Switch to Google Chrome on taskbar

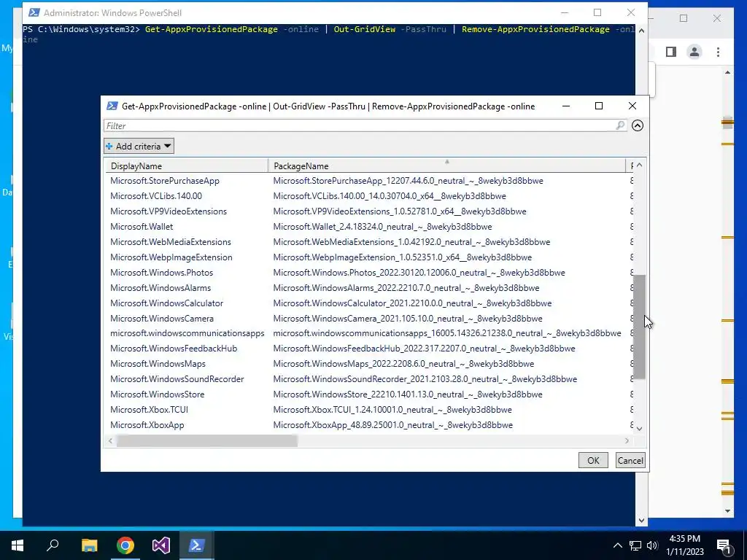pyautogui.click(x=125, y=545)
